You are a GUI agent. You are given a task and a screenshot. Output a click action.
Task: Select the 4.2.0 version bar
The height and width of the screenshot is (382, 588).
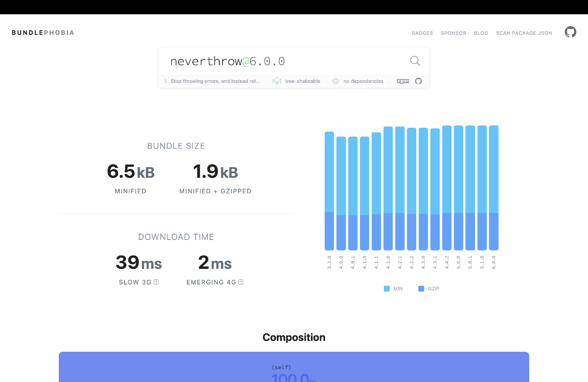[388, 188]
